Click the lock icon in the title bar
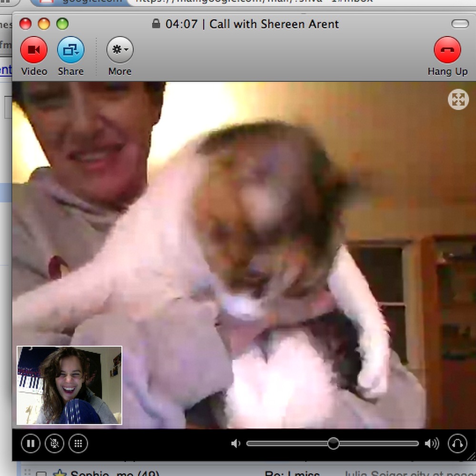Screen dimensions: 476x476 coord(156,24)
